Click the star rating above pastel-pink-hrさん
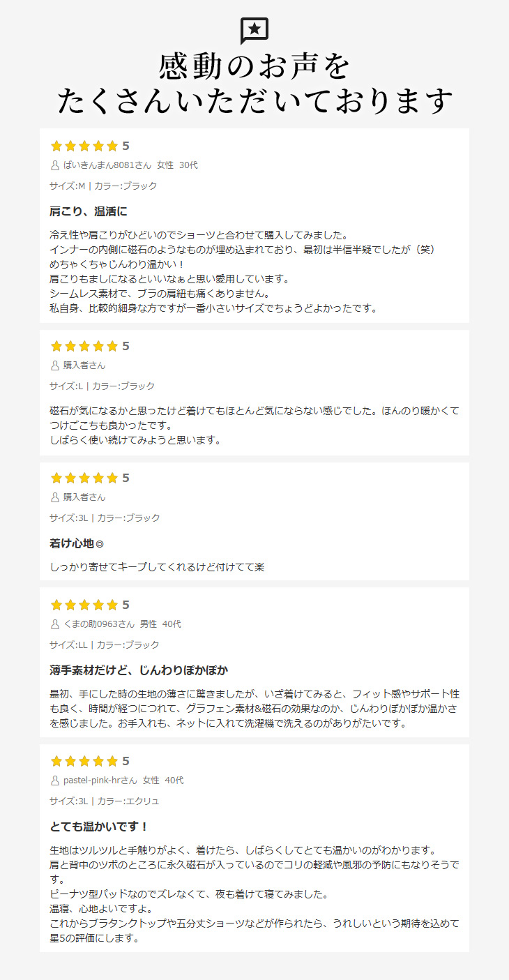 (84, 761)
